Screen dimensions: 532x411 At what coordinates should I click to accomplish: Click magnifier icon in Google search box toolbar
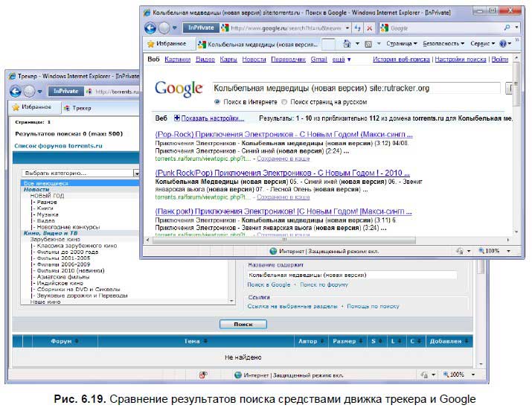pyautogui.click(x=507, y=28)
